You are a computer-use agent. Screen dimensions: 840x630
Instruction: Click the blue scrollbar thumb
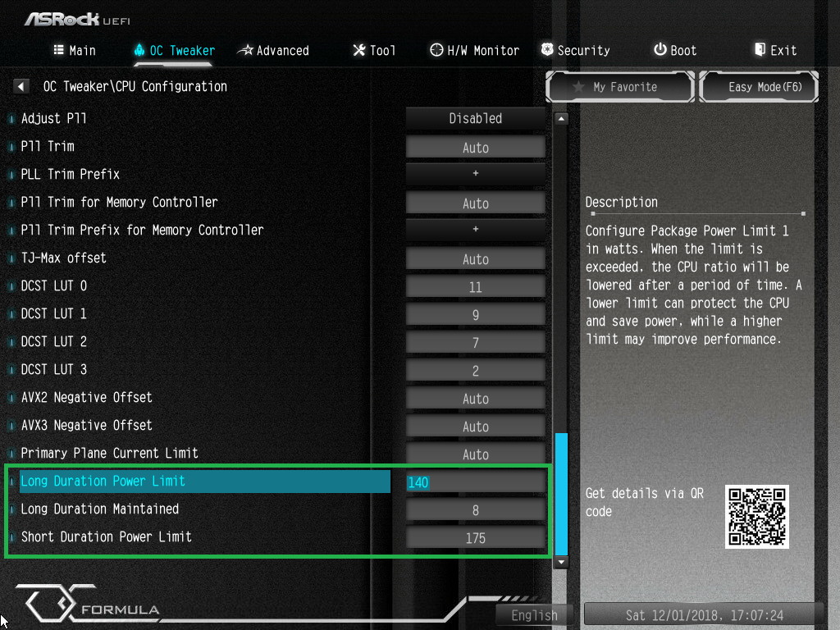(561, 494)
